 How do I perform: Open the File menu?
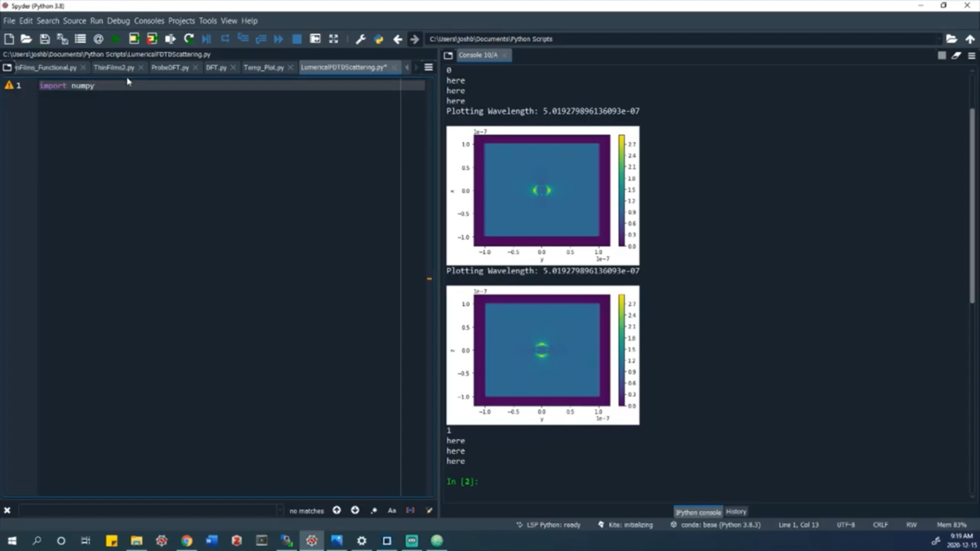tap(9, 20)
